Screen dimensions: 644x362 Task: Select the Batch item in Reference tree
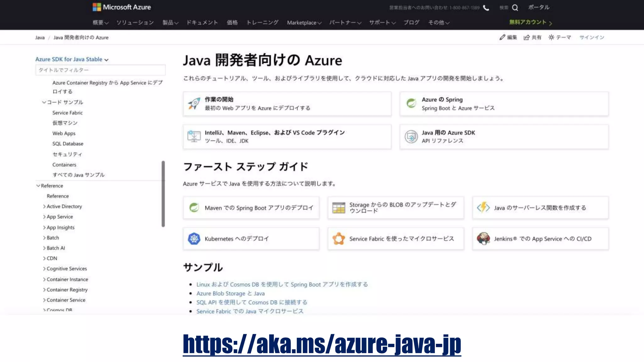pos(53,238)
